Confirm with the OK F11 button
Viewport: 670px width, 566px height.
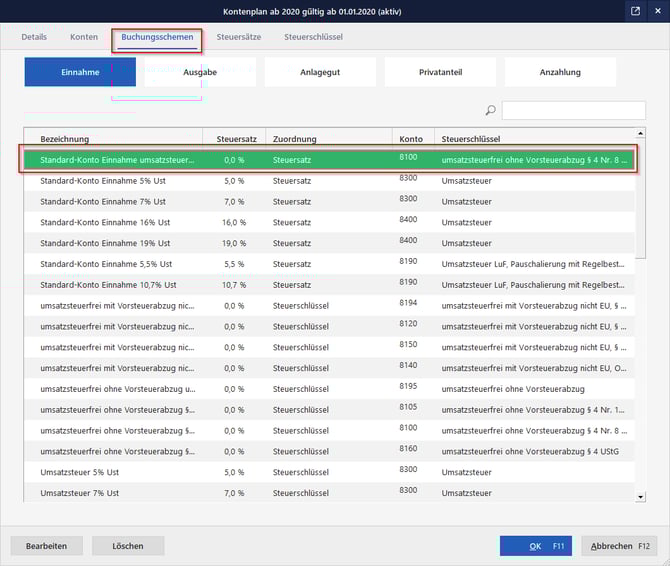536,546
